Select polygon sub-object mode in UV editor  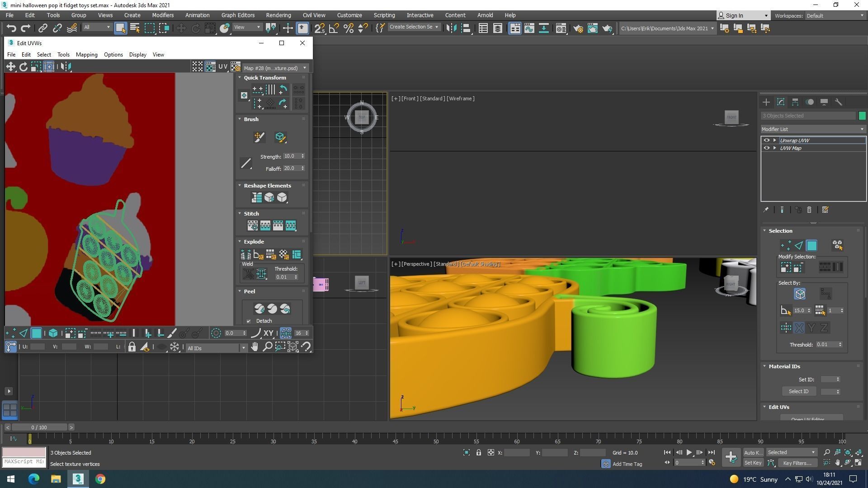click(37, 333)
